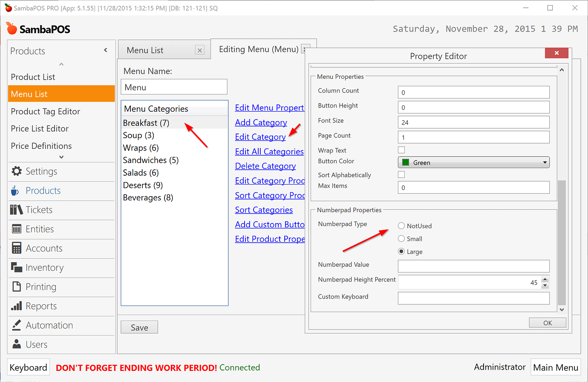Open Price Definitions

click(61, 146)
